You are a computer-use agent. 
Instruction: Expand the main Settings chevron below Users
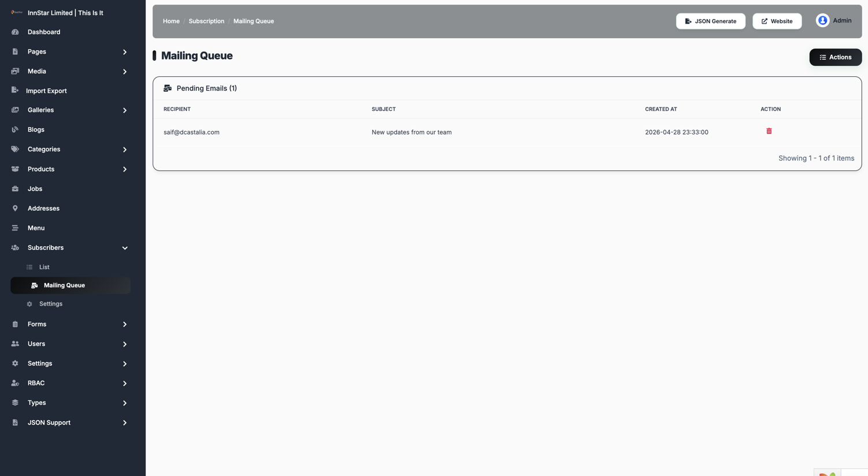click(x=125, y=364)
